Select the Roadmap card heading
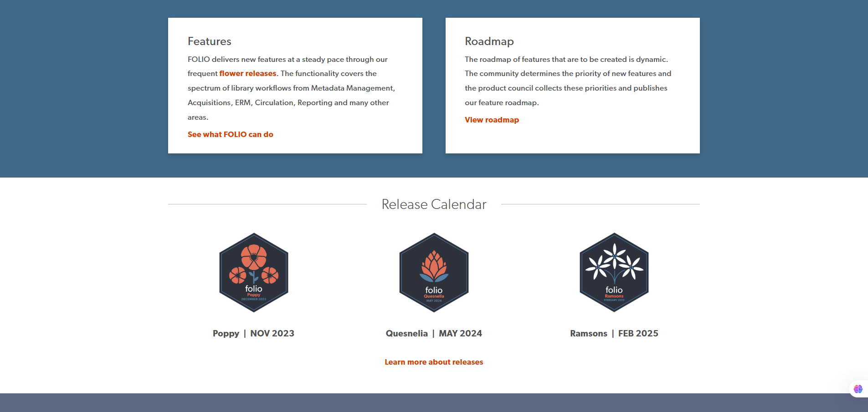 click(489, 41)
